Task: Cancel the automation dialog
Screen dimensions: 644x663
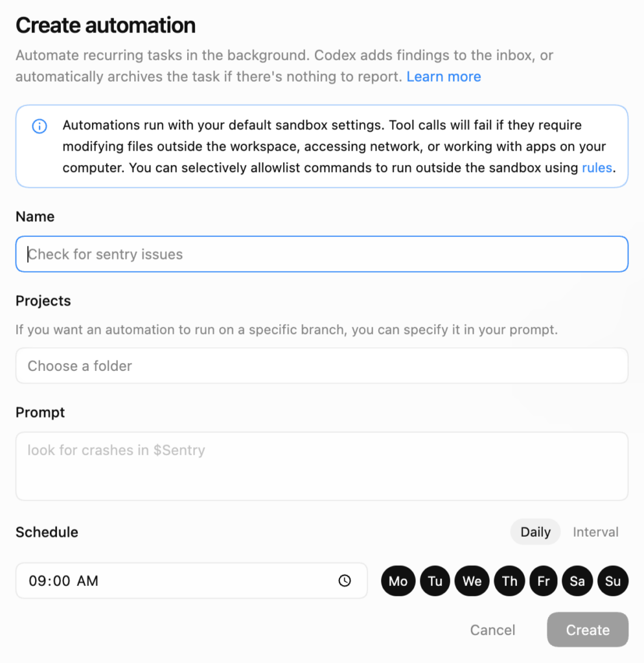Action: (x=492, y=630)
